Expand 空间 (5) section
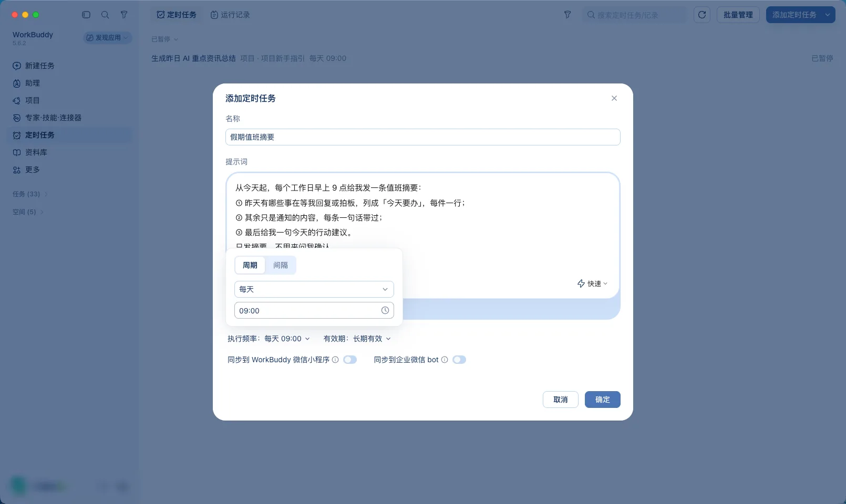Image resolution: width=846 pixels, height=504 pixels. coord(28,212)
